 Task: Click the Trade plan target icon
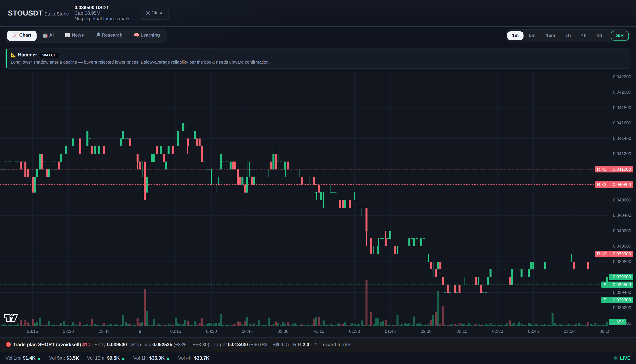(9, 345)
